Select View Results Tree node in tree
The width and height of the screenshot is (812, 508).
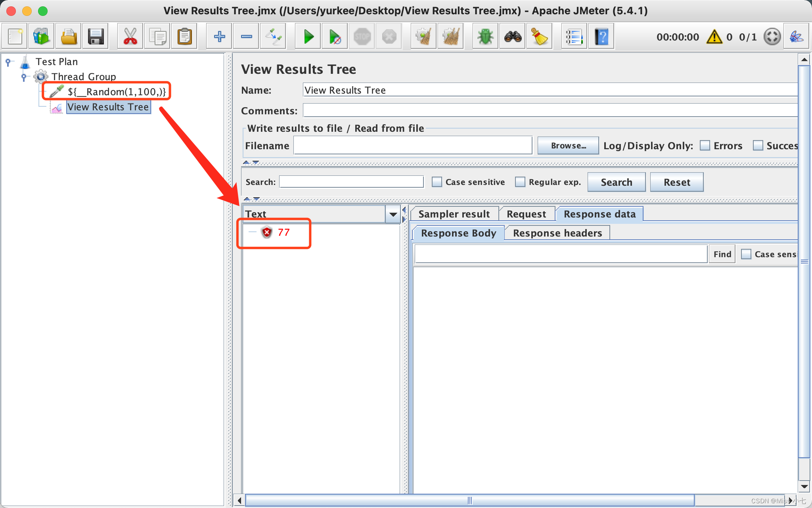[x=108, y=107]
